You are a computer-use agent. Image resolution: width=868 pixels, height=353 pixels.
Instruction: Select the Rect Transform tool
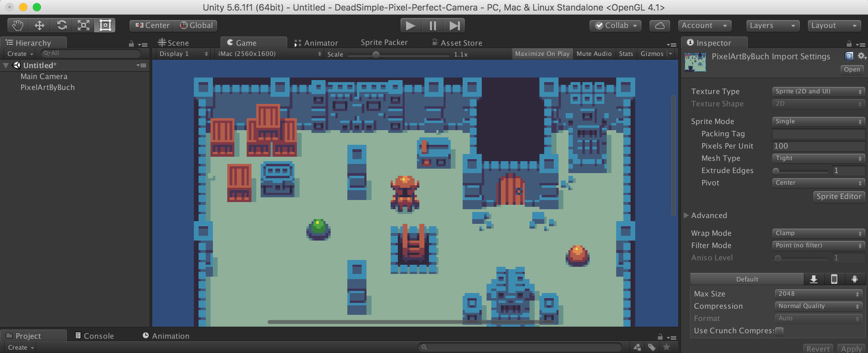(x=105, y=26)
